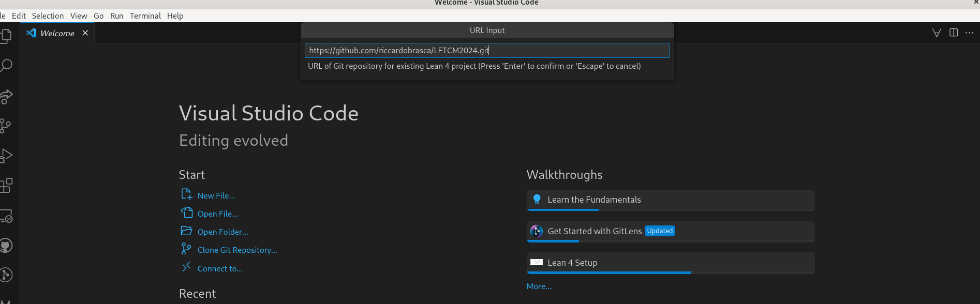Image resolution: width=980 pixels, height=304 pixels.
Task: Click the URL Input dialog title
Action: pos(487,30)
